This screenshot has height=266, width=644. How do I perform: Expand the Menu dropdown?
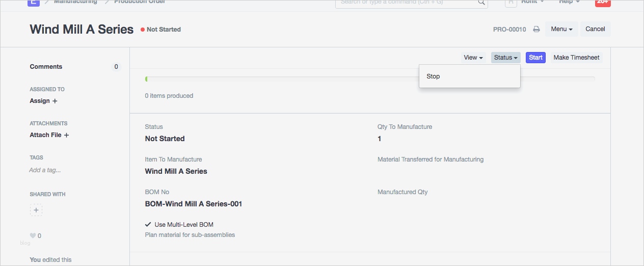(x=561, y=29)
